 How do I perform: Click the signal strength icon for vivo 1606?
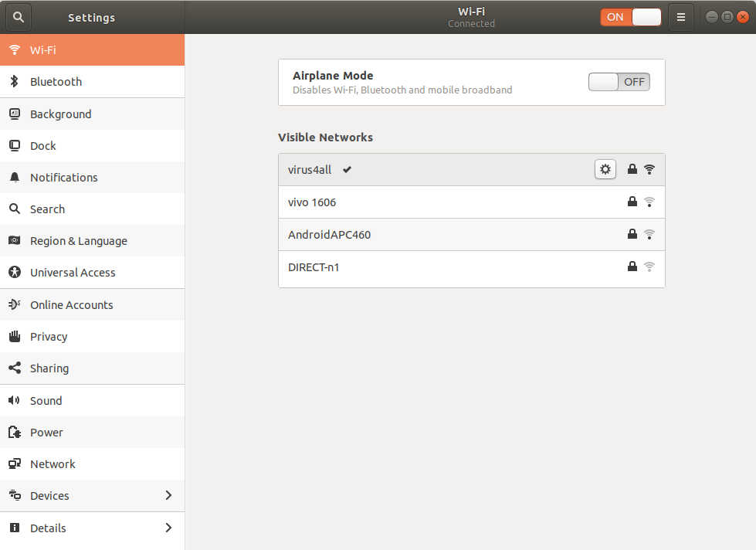pyautogui.click(x=649, y=202)
